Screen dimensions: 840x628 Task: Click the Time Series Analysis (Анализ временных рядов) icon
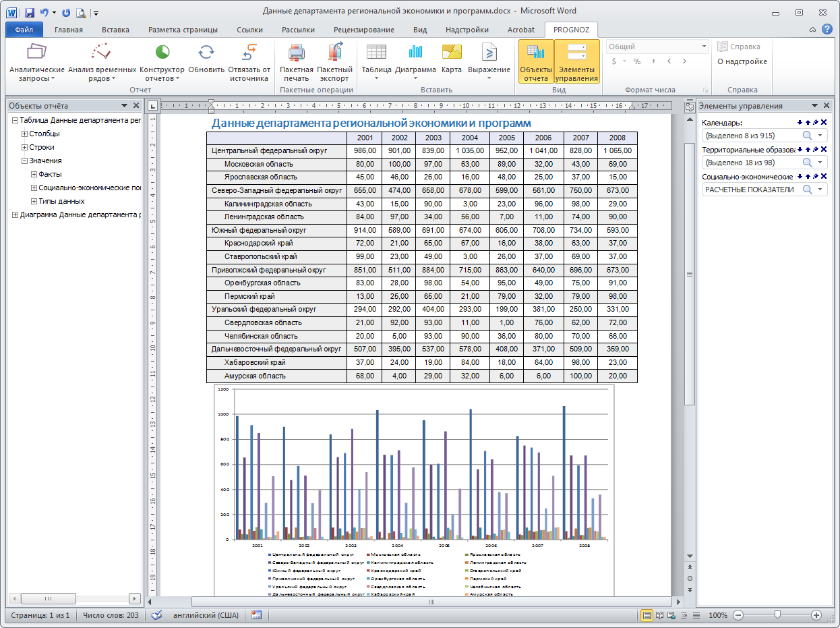(x=102, y=53)
